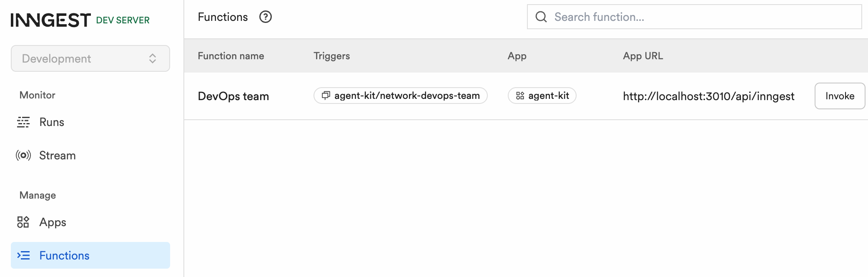868x277 pixels.
Task: Click the trigger event icon in the agent-kit/network-devops-team pill
Action: [326, 96]
